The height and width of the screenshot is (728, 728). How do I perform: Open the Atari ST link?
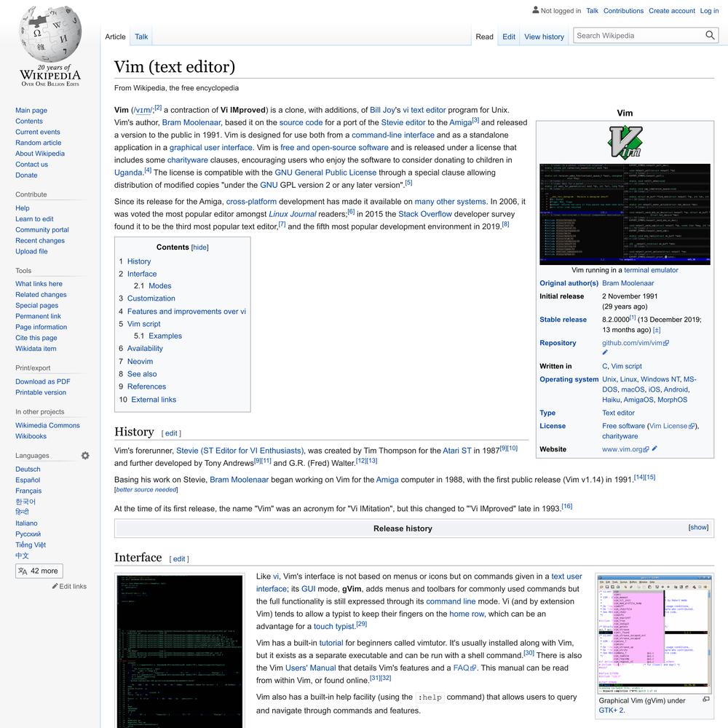click(x=457, y=451)
